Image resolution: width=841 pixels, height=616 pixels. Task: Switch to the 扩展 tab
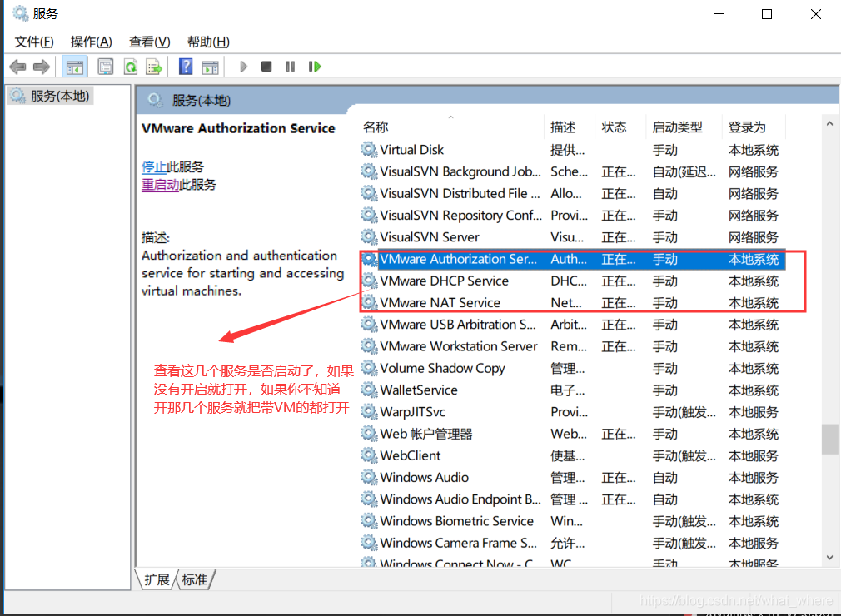[157, 579]
